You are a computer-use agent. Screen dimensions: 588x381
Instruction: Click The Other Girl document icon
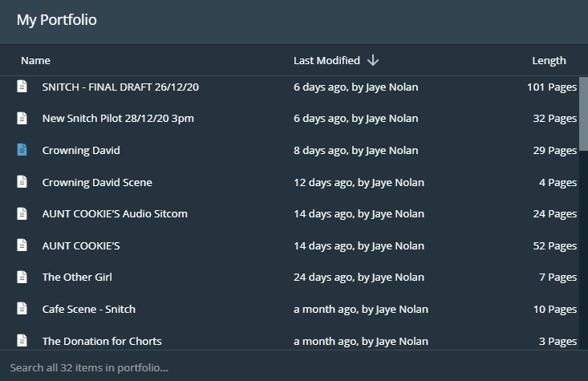22,277
